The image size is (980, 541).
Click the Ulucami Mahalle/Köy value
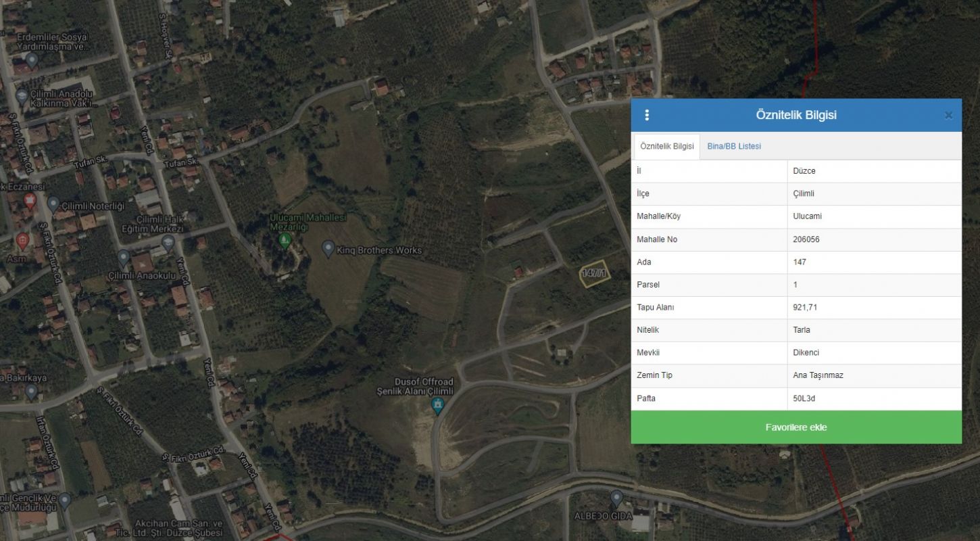[x=807, y=216]
